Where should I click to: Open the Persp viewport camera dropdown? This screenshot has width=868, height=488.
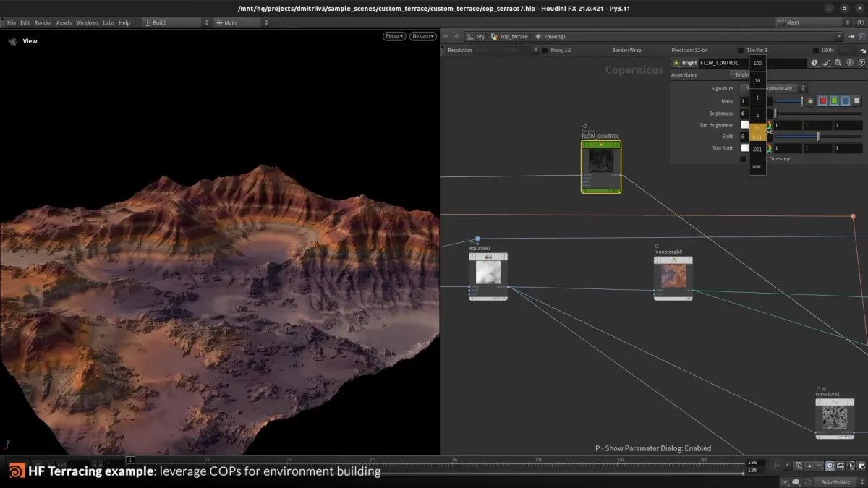coord(393,35)
